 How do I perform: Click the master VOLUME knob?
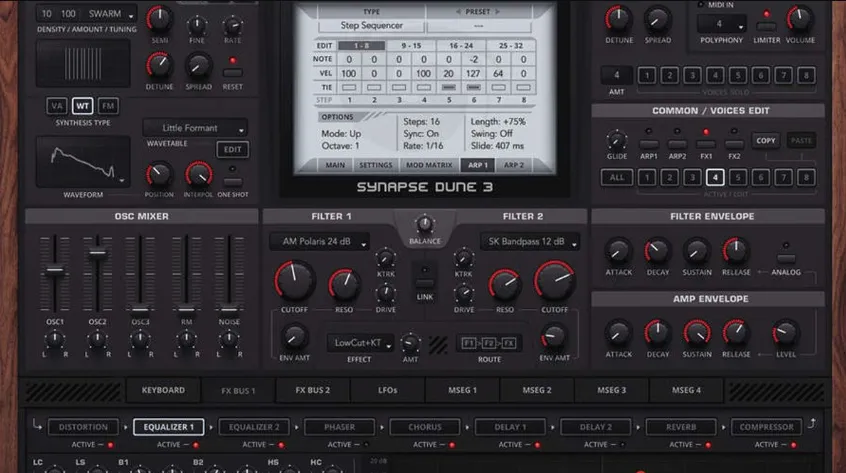(x=800, y=19)
